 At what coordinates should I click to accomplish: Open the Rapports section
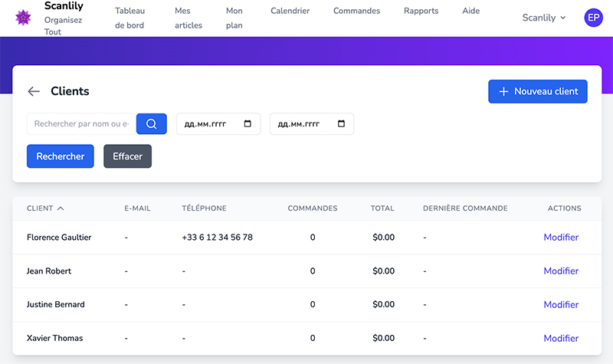tap(421, 11)
